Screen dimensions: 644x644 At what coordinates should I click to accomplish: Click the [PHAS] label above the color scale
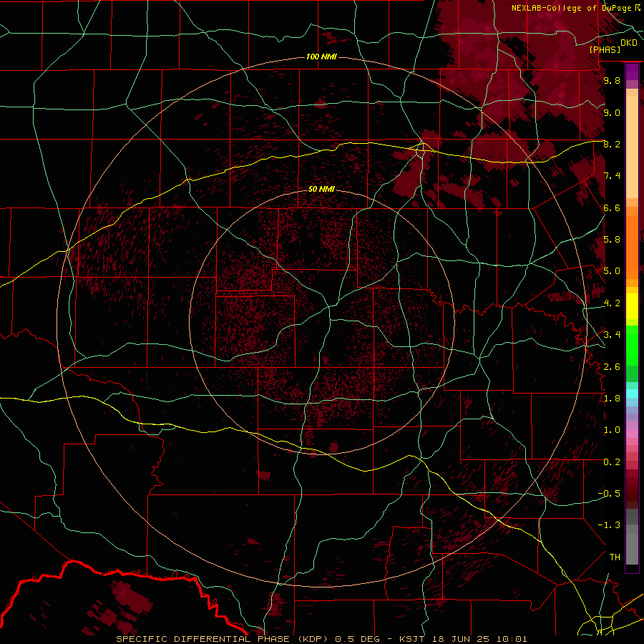[x=605, y=49]
